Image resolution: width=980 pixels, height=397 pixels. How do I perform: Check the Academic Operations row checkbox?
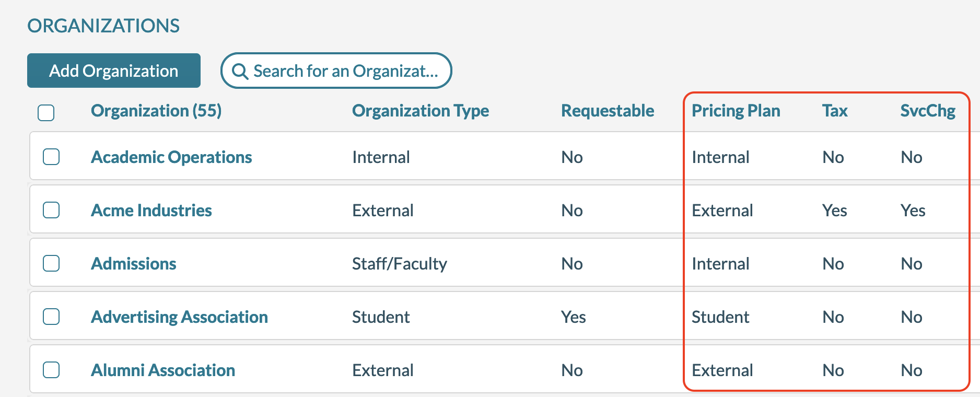51,157
